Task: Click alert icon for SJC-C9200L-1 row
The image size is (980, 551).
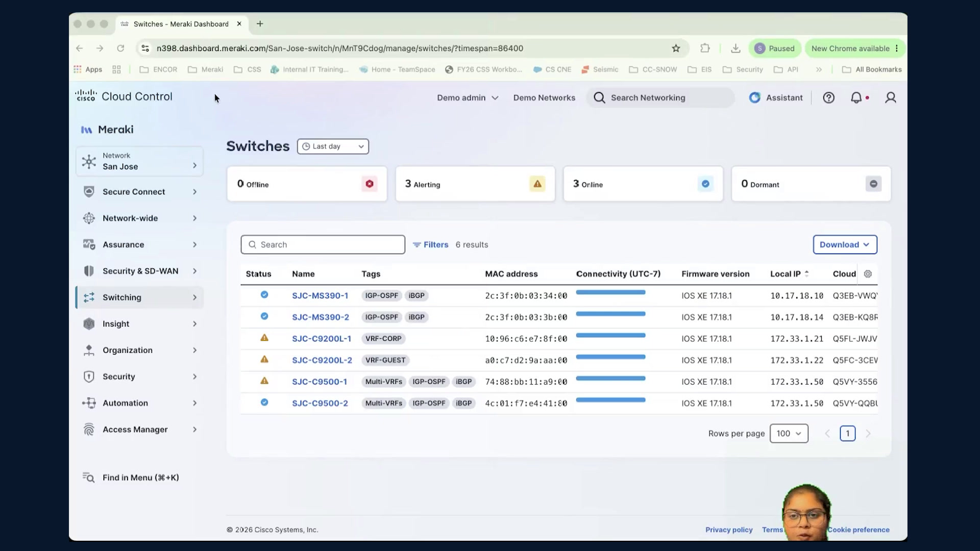Action: [x=264, y=338]
